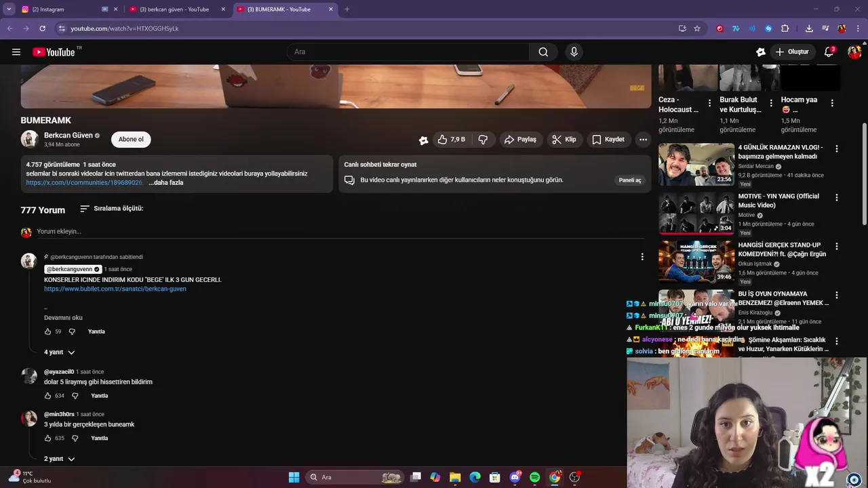This screenshot has height=488, width=868.
Task: Expand the 2 yanıt replies
Action: tap(59, 459)
